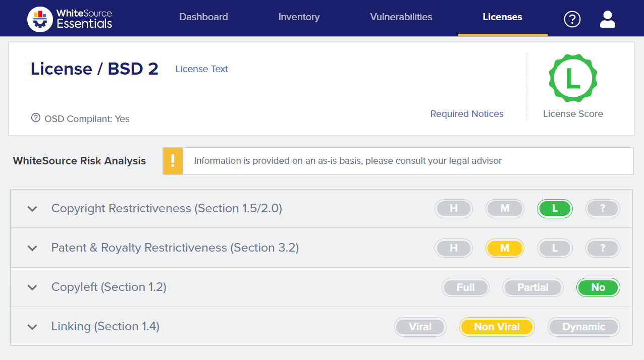Click the WhiteSource Essentials logo
Screen dimensions: 644x360
coord(70,19)
